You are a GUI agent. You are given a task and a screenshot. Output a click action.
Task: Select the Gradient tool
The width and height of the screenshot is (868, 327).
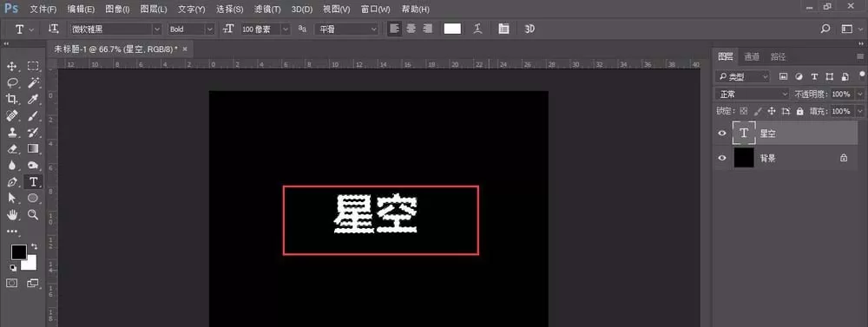click(x=33, y=148)
